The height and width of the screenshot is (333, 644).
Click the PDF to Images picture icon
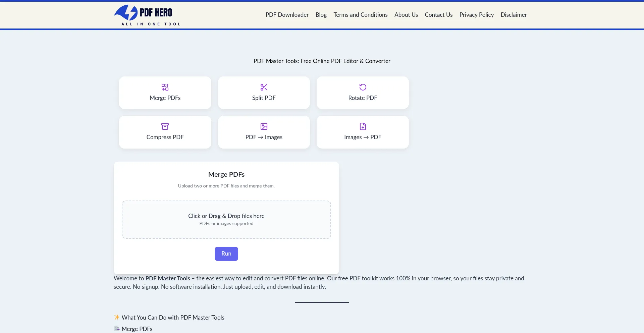click(x=264, y=126)
